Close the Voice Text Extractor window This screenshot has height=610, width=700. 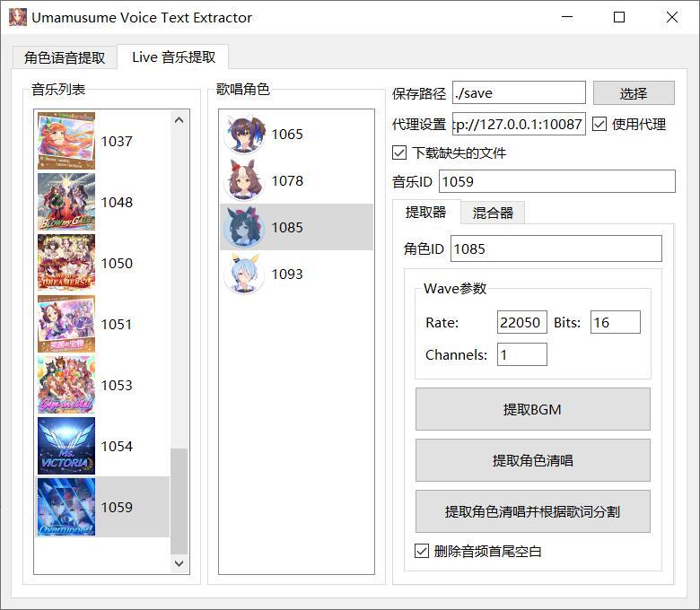tap(672, 17)
